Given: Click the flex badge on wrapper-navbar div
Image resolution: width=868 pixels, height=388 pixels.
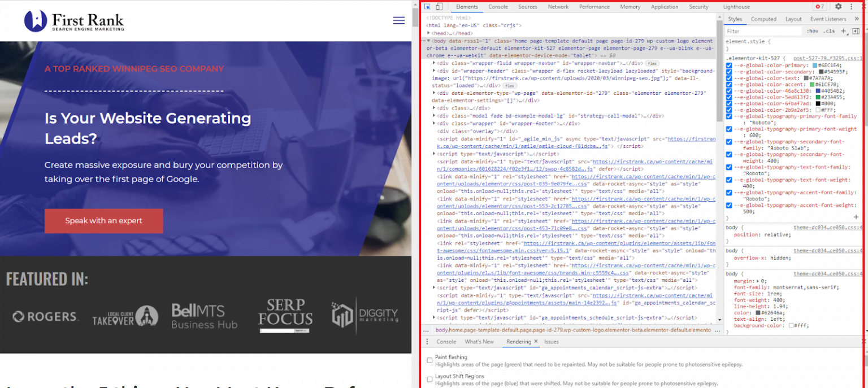Looking at the screenshot, I should [x=652, y=64].
